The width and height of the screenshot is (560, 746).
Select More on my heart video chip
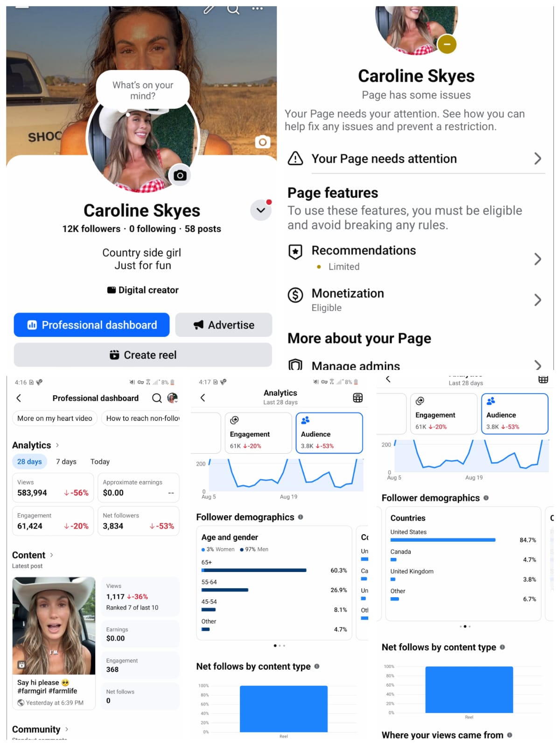[x=55, y=418]
